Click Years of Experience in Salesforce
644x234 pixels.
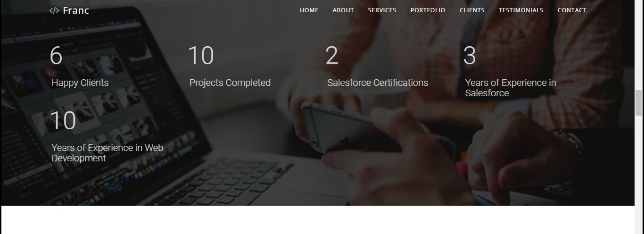pyautogui.click(x=511, y=88)
